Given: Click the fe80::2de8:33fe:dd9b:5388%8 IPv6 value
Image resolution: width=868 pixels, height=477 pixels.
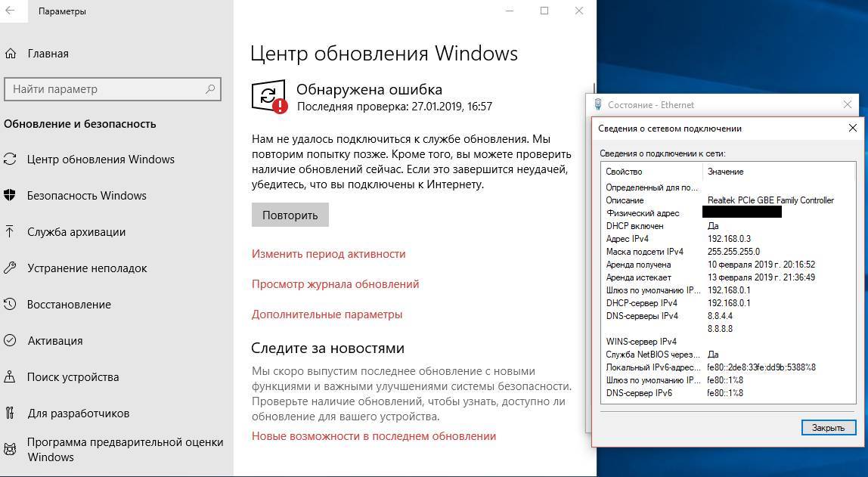Looking at the screenshot, I should pyautogui.click(x=761, y=367).
